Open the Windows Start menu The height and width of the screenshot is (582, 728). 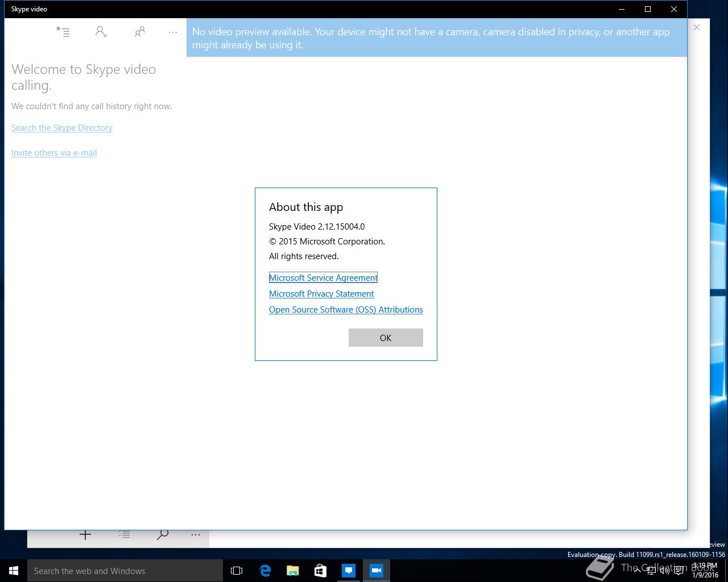coord(14,571)
